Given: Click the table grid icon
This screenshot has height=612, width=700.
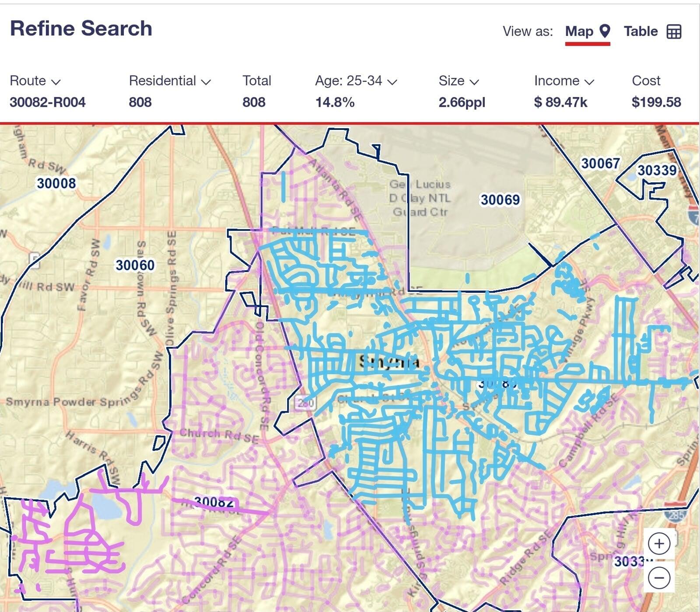Looking at the screenshot, I should pos(674,31).
